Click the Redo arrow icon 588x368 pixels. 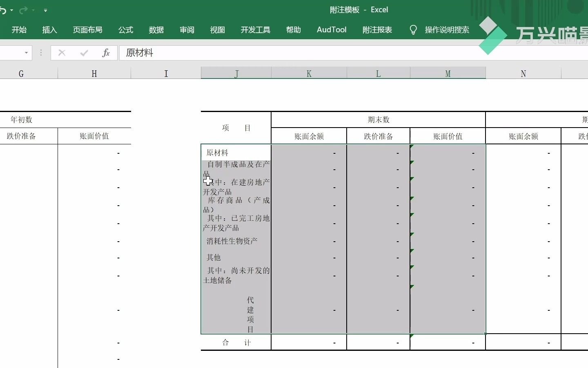tap(24, 10)
